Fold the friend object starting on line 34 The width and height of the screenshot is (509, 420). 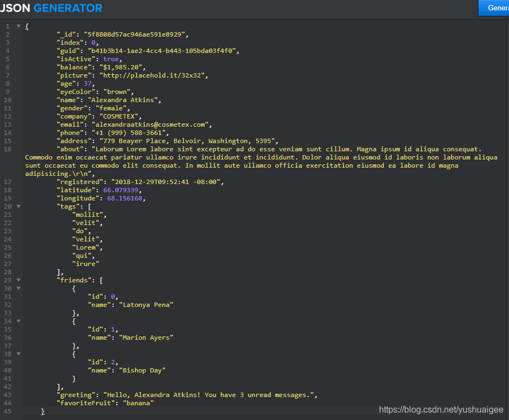click(x=19, y=321)
